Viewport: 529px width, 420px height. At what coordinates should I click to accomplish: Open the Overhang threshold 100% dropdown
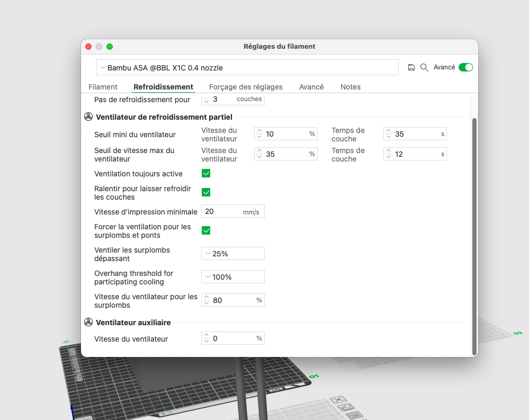pos(233,277)
